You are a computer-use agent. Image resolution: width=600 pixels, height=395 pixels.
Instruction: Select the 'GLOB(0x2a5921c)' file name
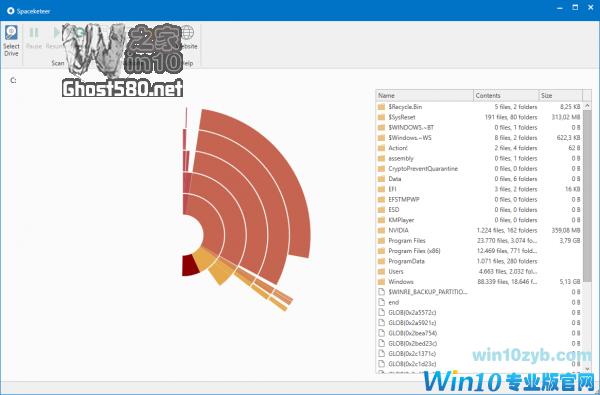412,323
